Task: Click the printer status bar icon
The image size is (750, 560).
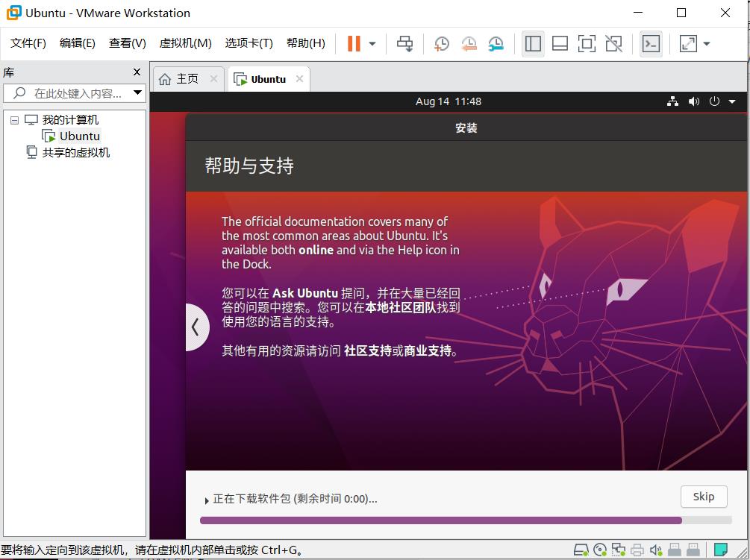Action: 637,550
